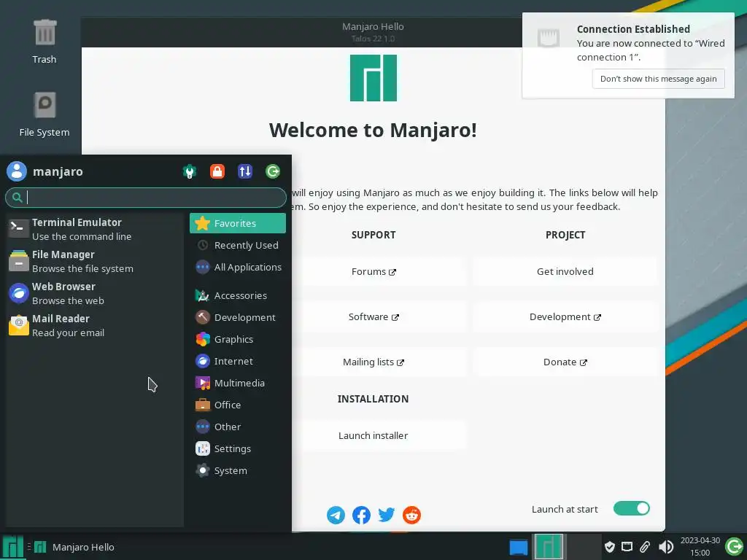Open the Twitter social link
747x560 pixels.
387,515
